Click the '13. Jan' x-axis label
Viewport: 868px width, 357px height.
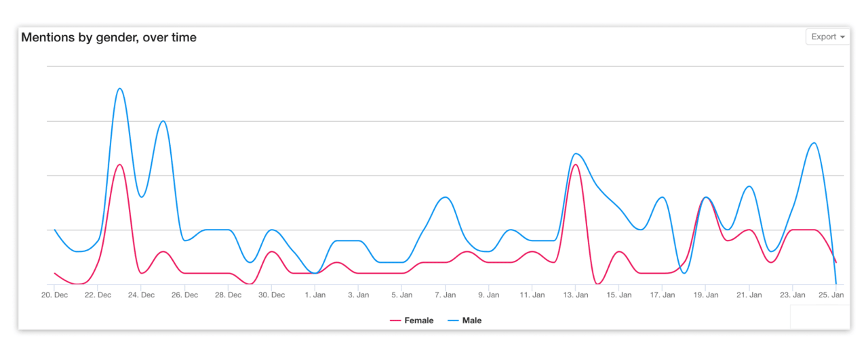[575, 295]
